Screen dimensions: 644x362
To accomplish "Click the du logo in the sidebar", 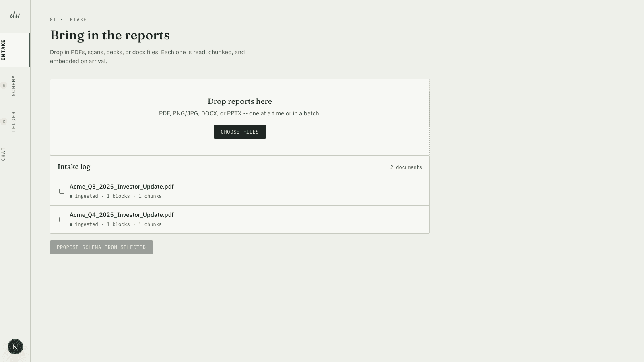I will click(15, 15).
